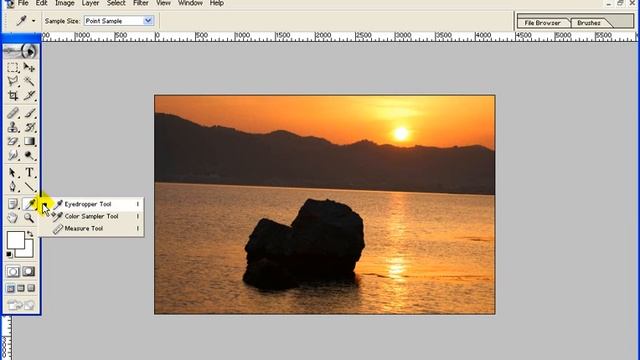
Task: Open the File menu
Action: [x=23, y=3]
